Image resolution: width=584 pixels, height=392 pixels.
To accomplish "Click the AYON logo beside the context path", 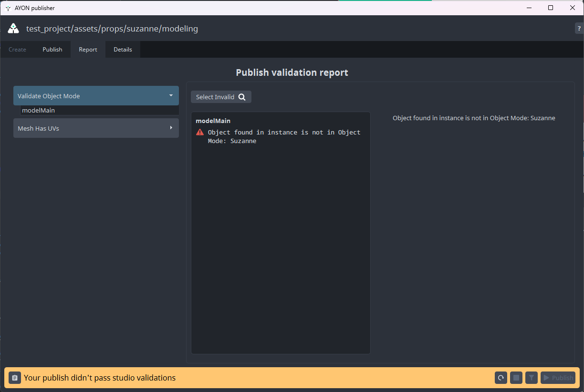I will coord(13,28).
